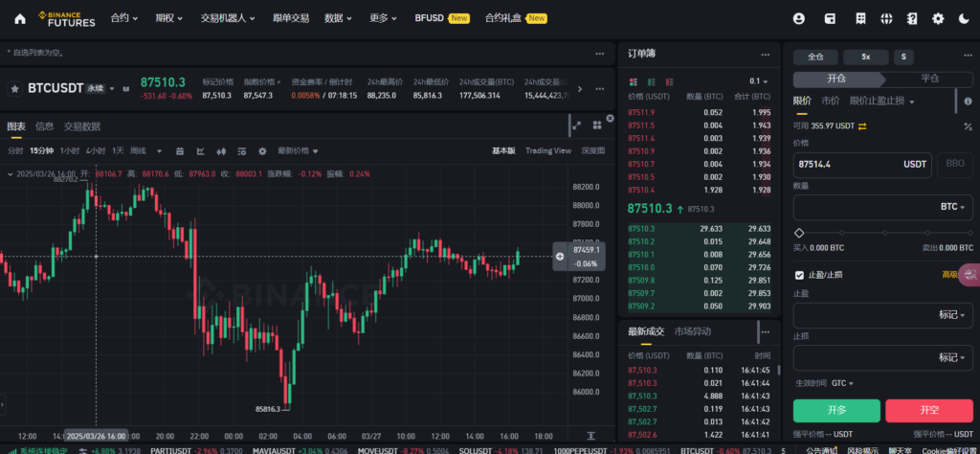Image resolution: width=980 pixels, height=454 pixels.
Task: Open the fee calculator percent icon
Action: coord(969,126)
